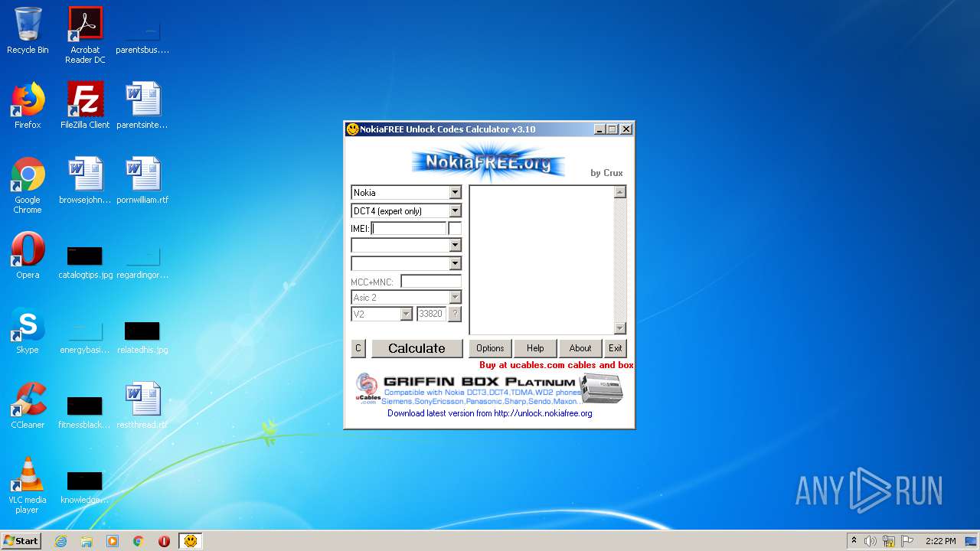Open the Recycle Bin desktop icon
Image resolution: width=980 pixels, height=551 pixels.
(28, 31)
